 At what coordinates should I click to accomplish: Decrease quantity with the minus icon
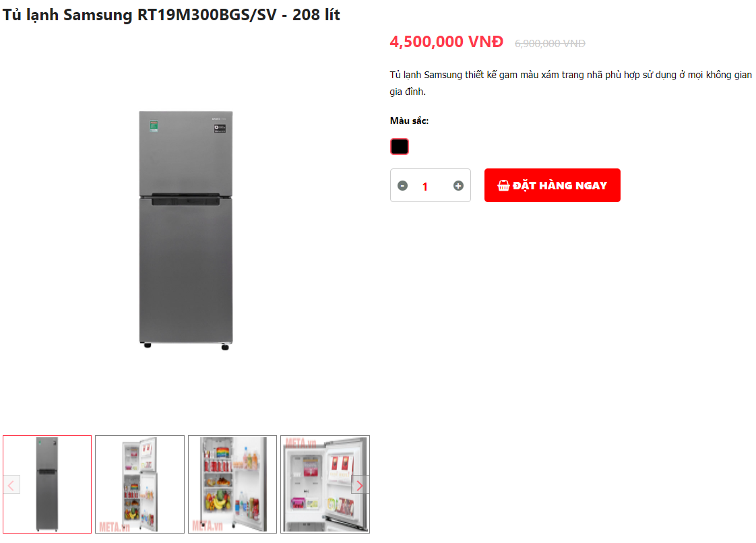pyautogui.click(x=402, y=186)
